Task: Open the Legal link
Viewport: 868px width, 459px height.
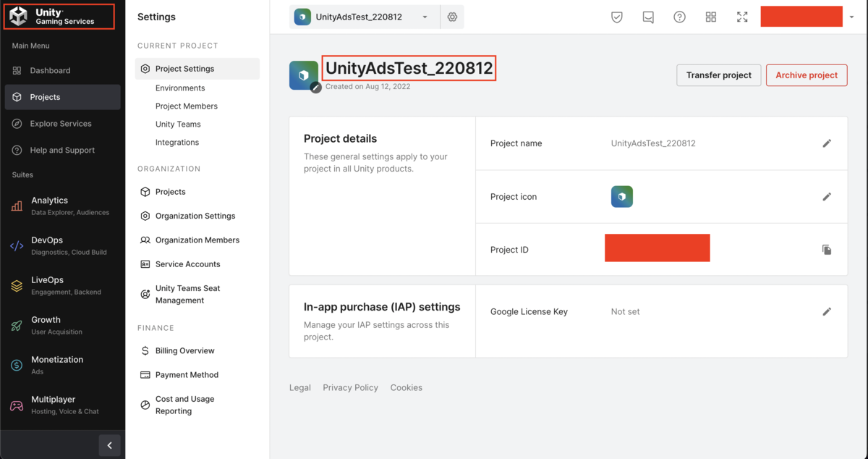Action: click(x=300, y=388)
